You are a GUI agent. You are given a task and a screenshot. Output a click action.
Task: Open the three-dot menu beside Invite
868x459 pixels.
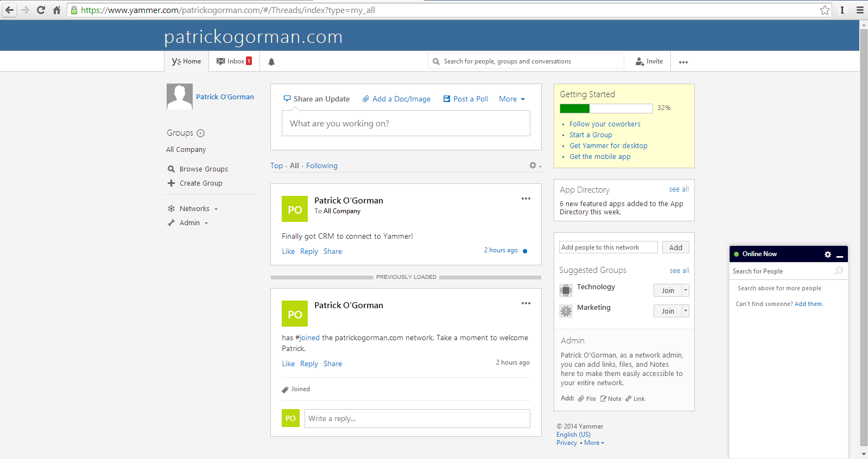pos(683,62)
